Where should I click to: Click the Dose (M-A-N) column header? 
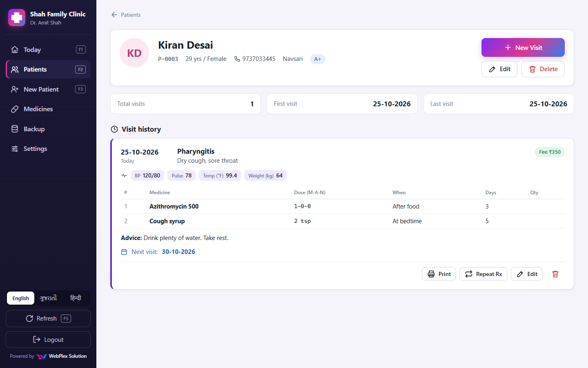(310, 193)
